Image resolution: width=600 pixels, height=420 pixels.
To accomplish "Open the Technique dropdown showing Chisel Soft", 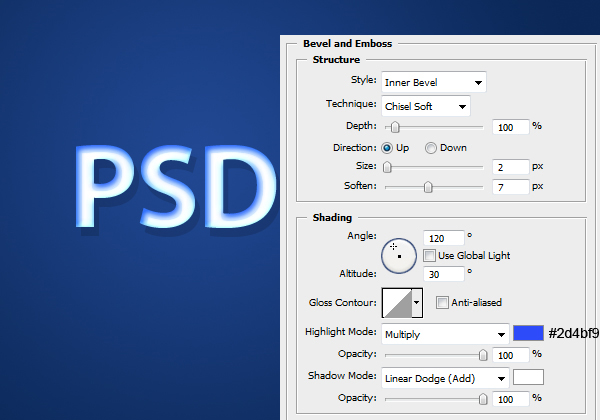I will [x=426, y=106].
